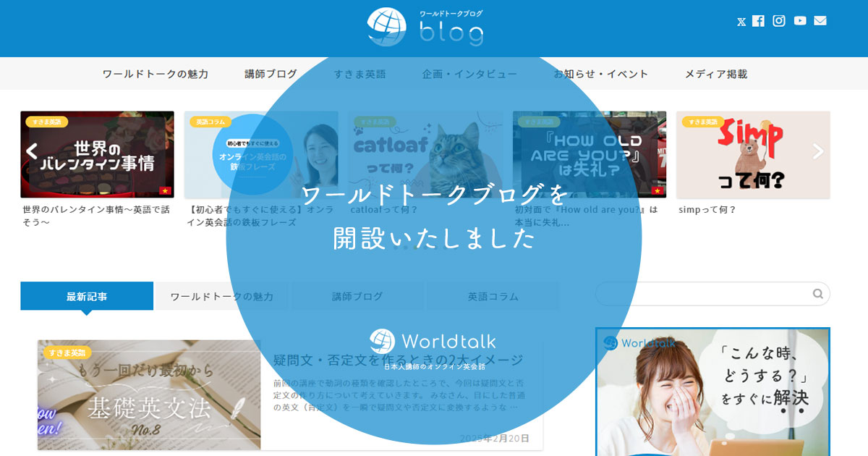Open the X (Twitter) social icon
This screenshot has width=868, height=456.
coord(741,22)
